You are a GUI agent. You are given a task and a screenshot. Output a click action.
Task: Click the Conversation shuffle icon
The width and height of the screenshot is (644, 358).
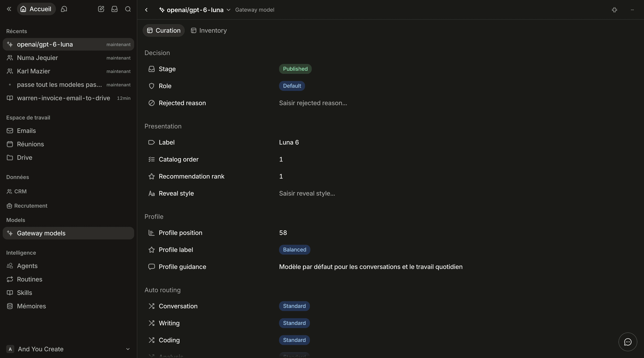point(151,306)
